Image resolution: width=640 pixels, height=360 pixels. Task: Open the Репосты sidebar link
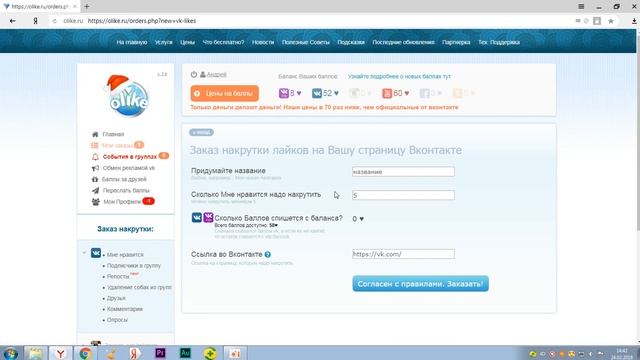[118, 277]
